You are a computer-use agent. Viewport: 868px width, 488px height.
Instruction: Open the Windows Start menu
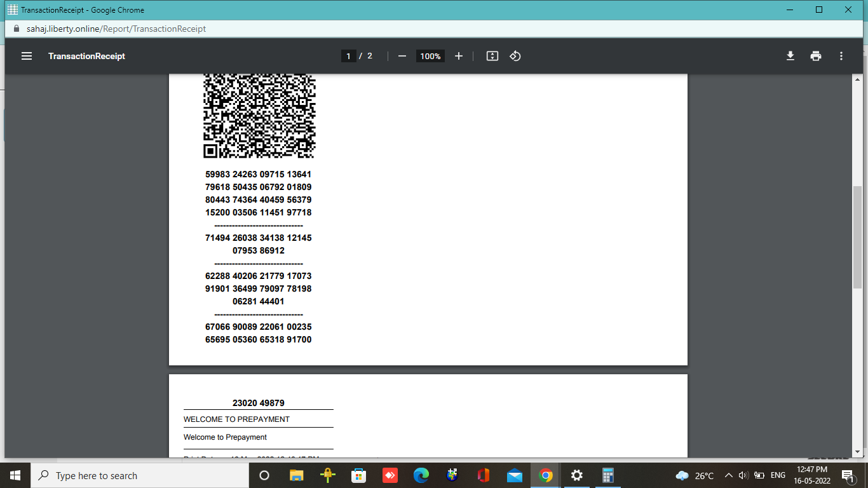pyautogui.click(x=15, y=475)
